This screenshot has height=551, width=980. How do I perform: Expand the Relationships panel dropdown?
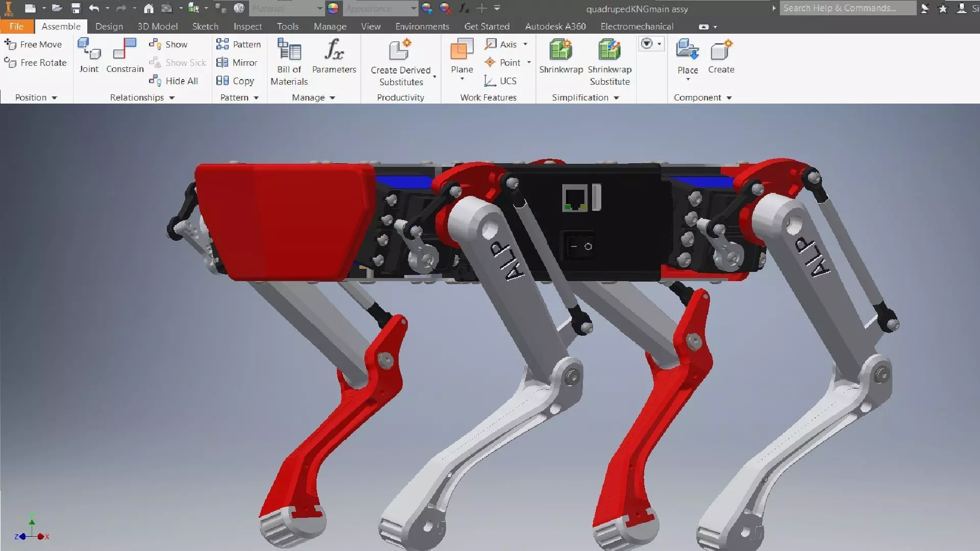tap(172, 97)
